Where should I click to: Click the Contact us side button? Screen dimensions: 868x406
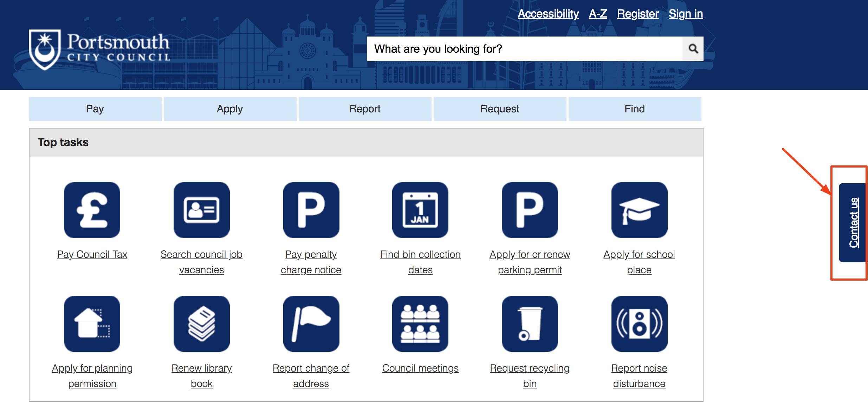coord(853,223)
